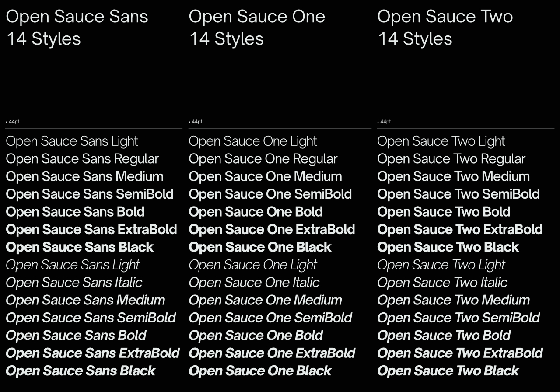
Task: Select the Open Sauce Two Regular sample
Action: pos(451,159)
